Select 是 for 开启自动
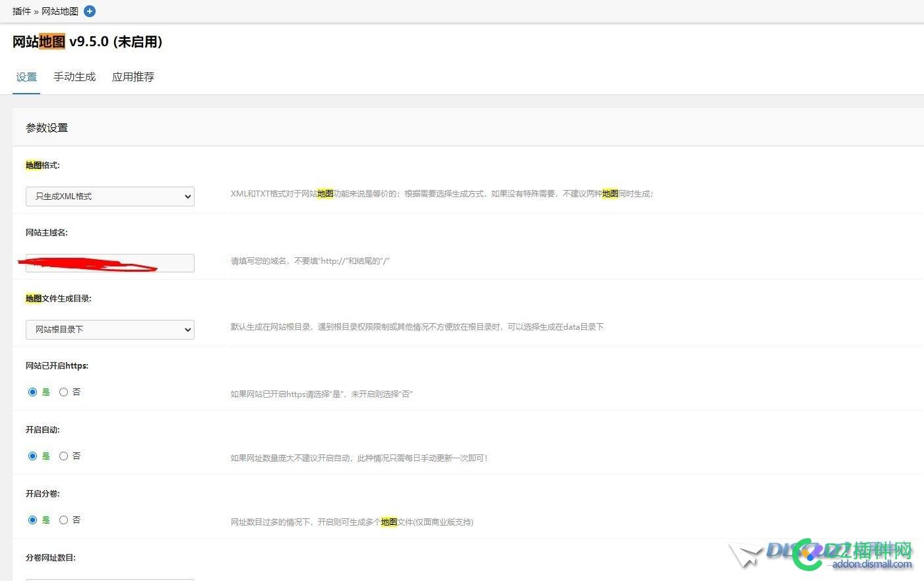The width and height of the screenshot is (924, 581). pos(32,456)
